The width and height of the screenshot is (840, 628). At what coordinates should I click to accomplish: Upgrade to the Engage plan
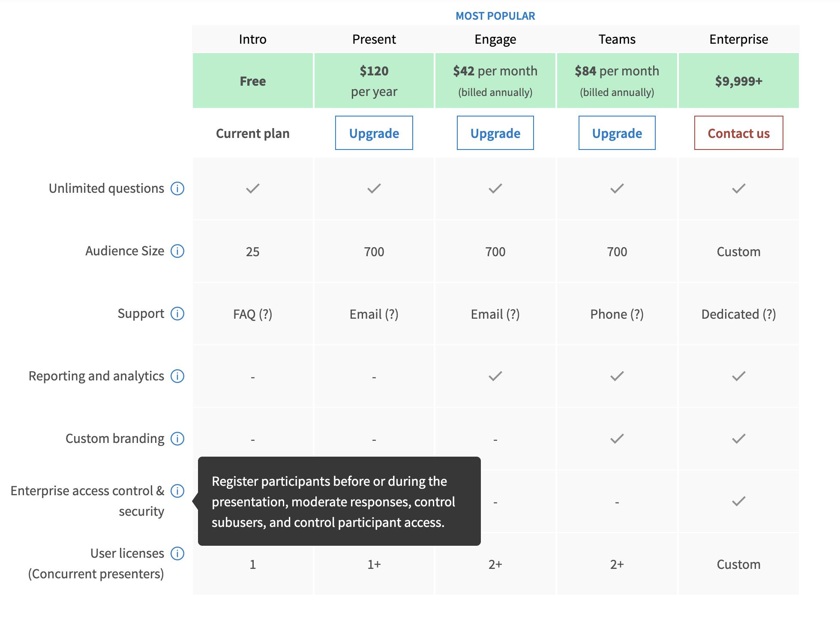tap(495, 133)
